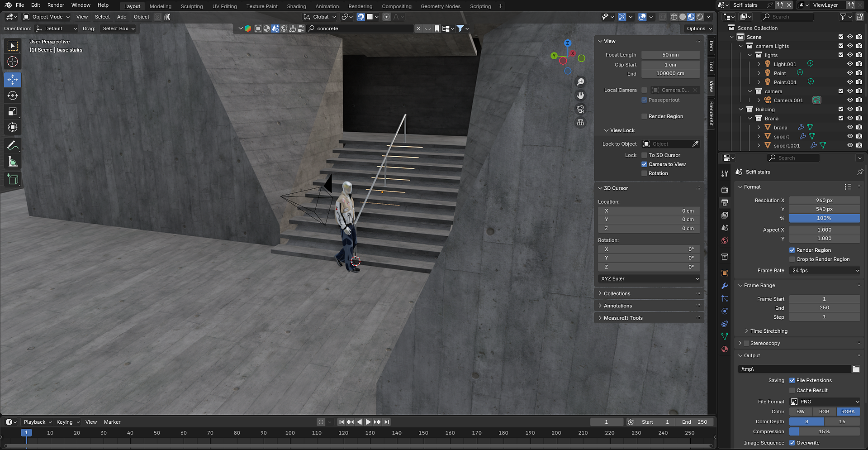Viewport: 868px width, 450px height.
Task: Open the Object Data properties tab icon
Action: point(725,336)
